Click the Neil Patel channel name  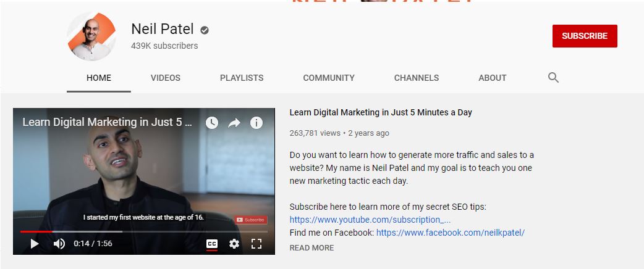(162, 29)
